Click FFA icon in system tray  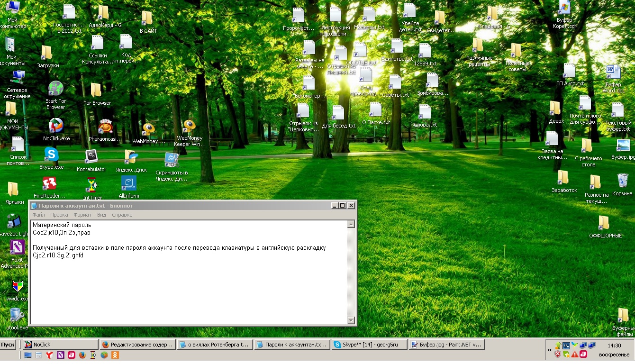coord(566,346)
